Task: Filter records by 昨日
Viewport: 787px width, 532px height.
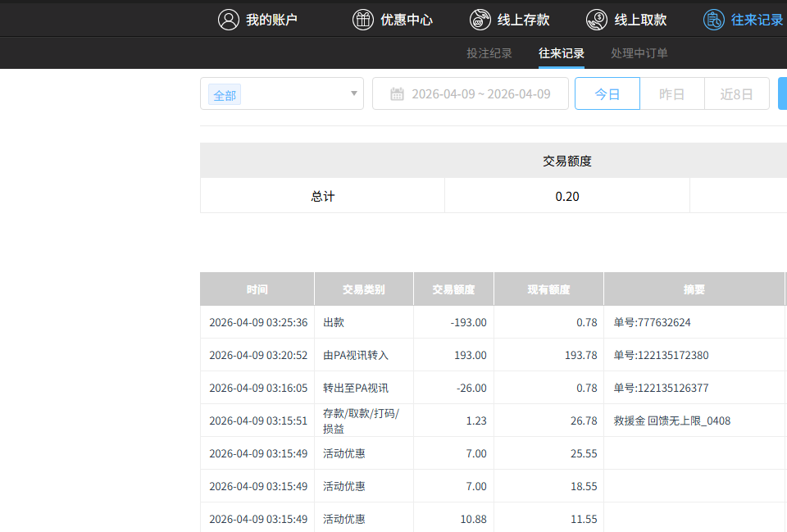Action: [x=672, y=94]
